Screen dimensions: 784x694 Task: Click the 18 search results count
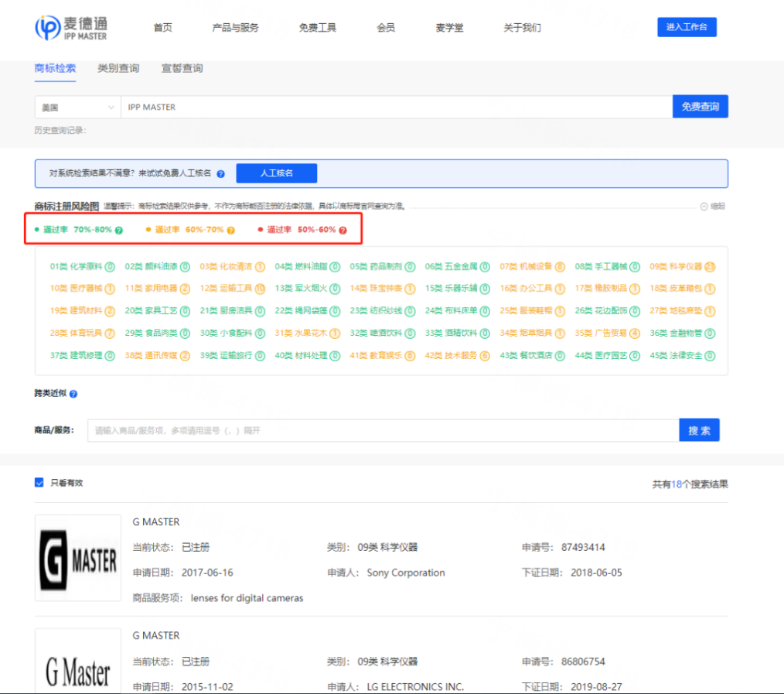[x=677, y=484]
